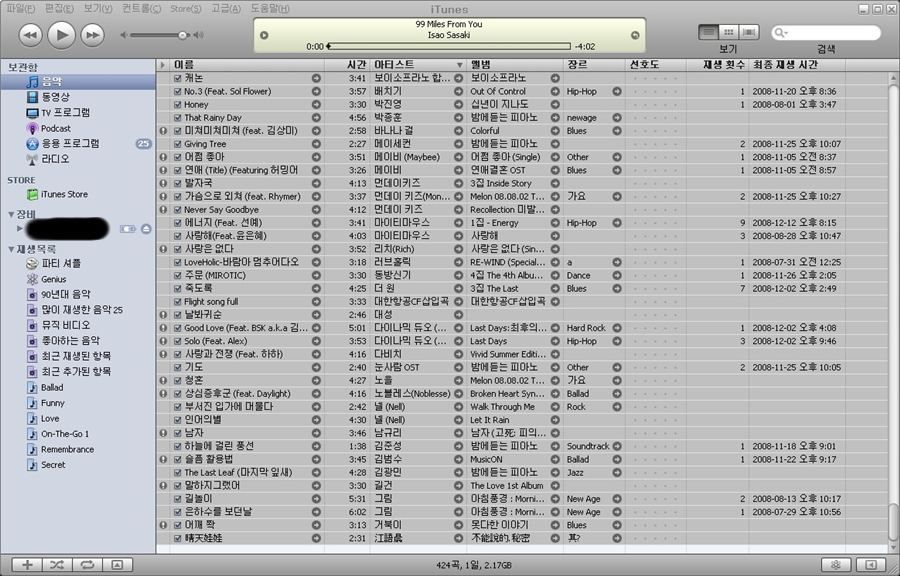Toggle repeat in the bottom bar
Viewport: 900px width, 576px height.
(x=87, y=565)
